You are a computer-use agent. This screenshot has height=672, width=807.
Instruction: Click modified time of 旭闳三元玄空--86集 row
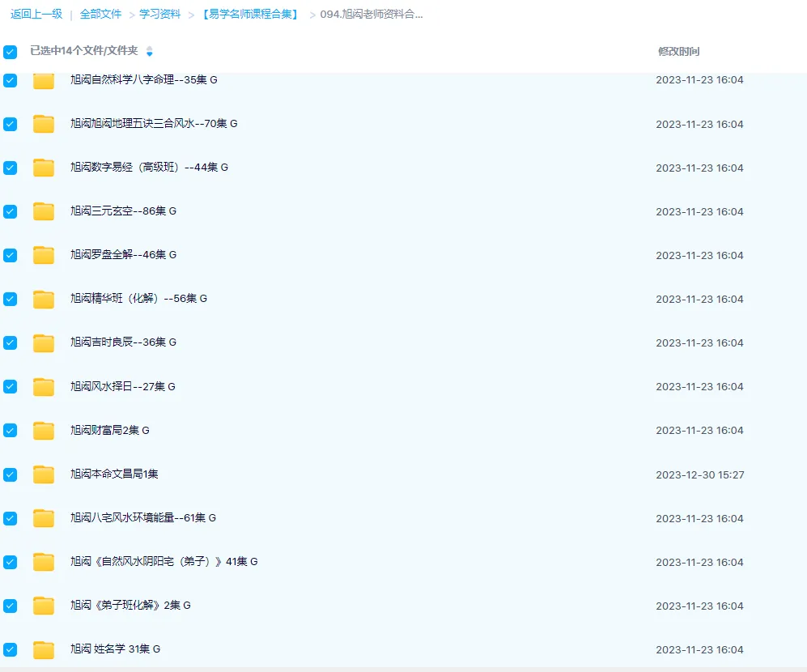click(x=699, y=211)
